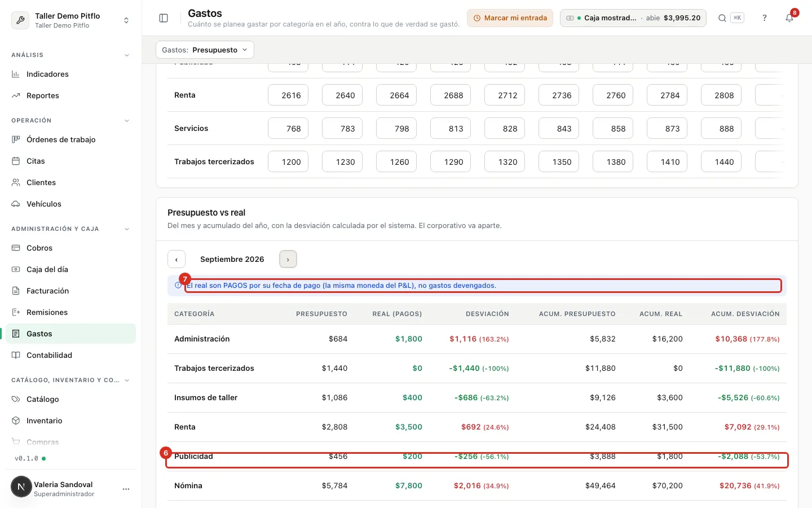The image size is (812, 508).
Task: Edit Trabajos tercerizados field with 1200
Action: pyautogui.click(x=288, y=161)
